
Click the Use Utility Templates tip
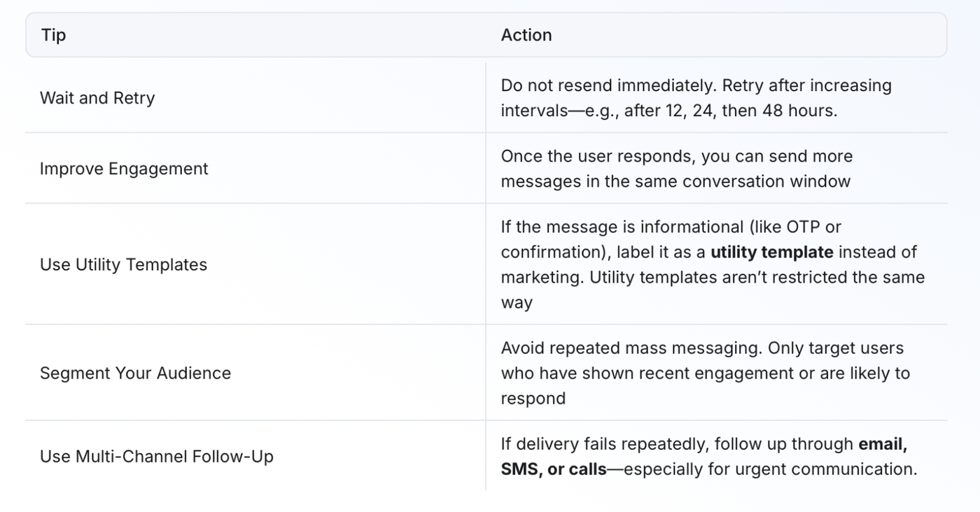tap(123, 264)
